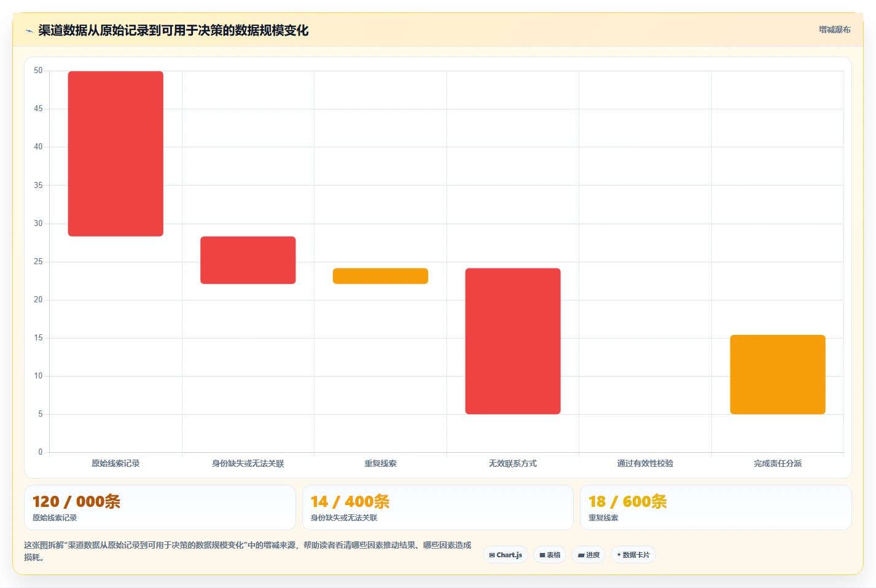
Task: Click the orange 完成责任分派 bar
Action: [x=778, y=374]
